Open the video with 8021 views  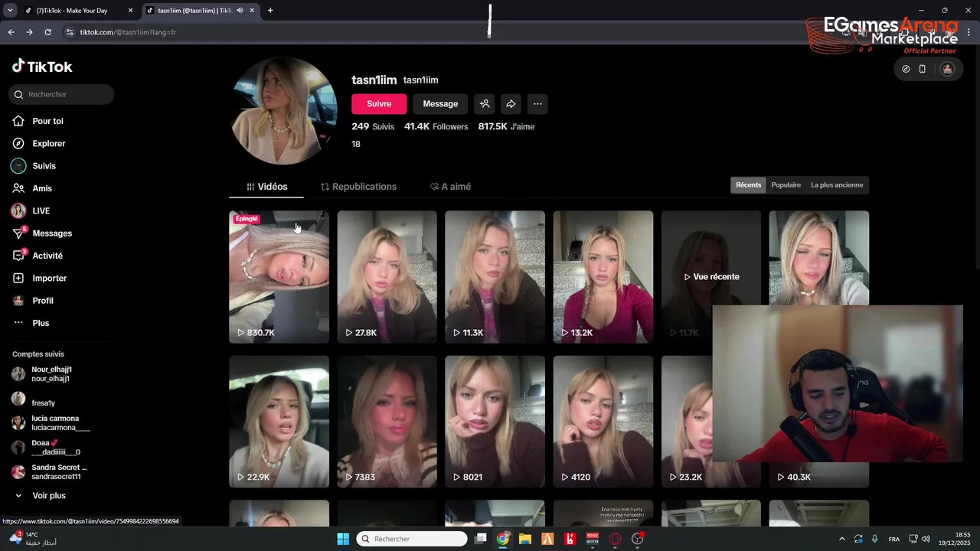pyautogui.click(x=495, y=422)
